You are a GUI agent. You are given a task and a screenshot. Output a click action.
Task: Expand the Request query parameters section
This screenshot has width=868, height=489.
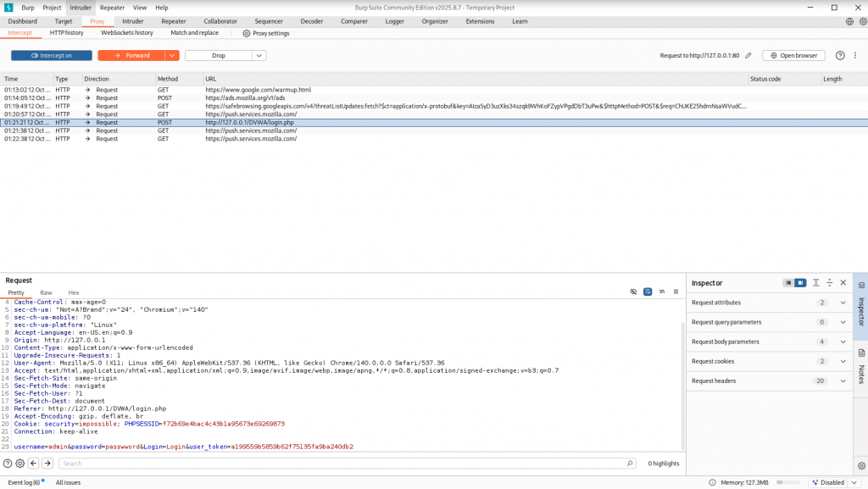tap(769, 322)
